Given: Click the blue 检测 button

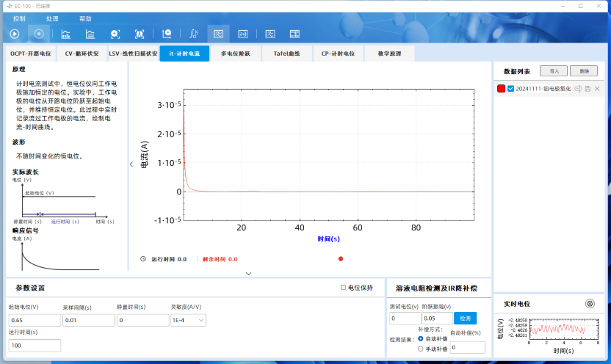Looking at the screenshot, I should click(x=464, y=318).
